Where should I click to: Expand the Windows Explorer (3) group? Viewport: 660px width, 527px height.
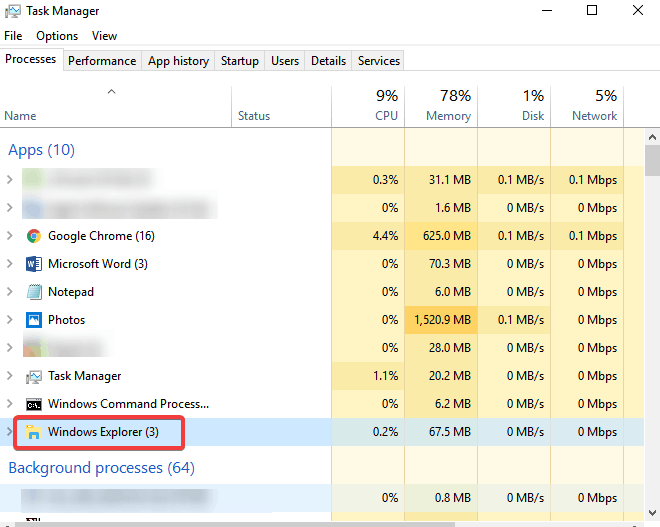(x=10, y=432)
